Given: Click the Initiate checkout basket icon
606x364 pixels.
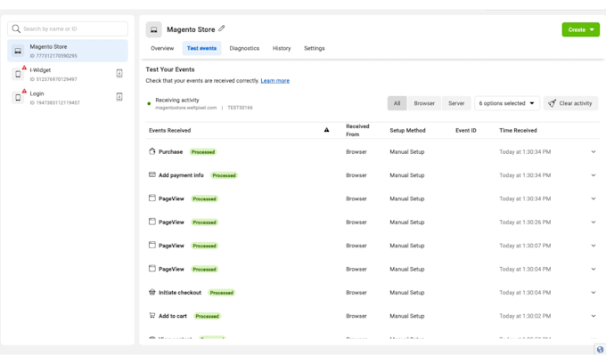Looking at the screenshot, I should tap(151, 292).
